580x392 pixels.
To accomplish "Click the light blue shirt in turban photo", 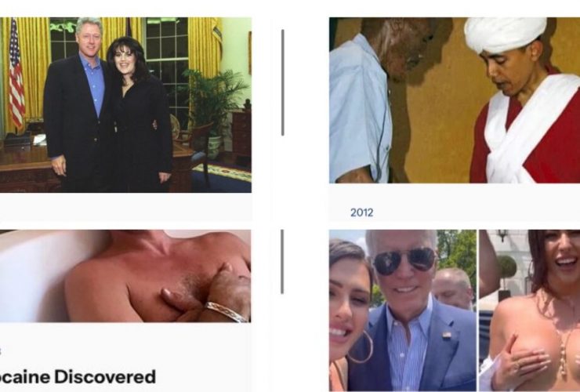I will point(359,111).
